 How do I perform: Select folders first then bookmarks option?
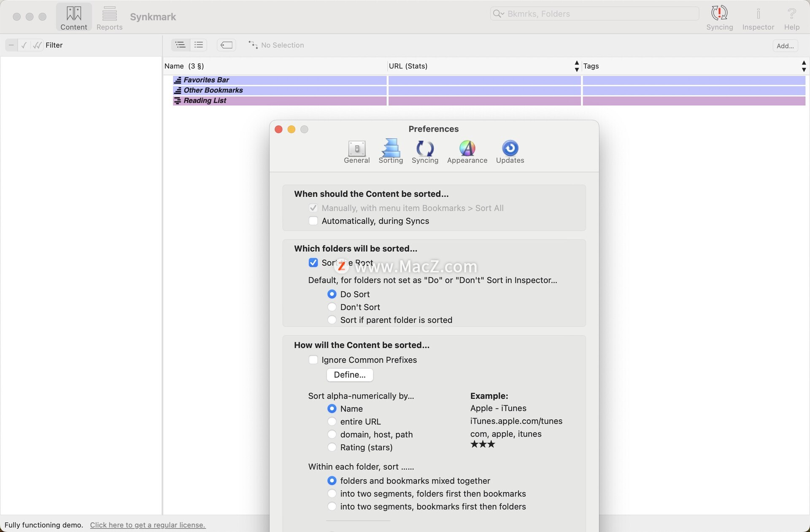(x=332, y=494)
